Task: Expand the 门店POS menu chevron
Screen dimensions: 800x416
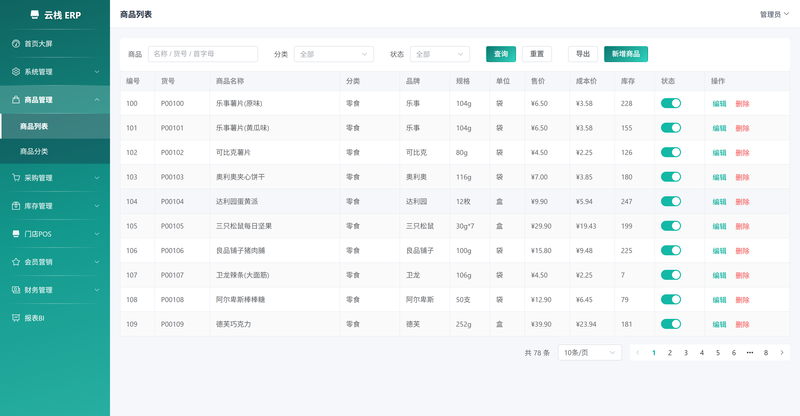Action: 97,234
